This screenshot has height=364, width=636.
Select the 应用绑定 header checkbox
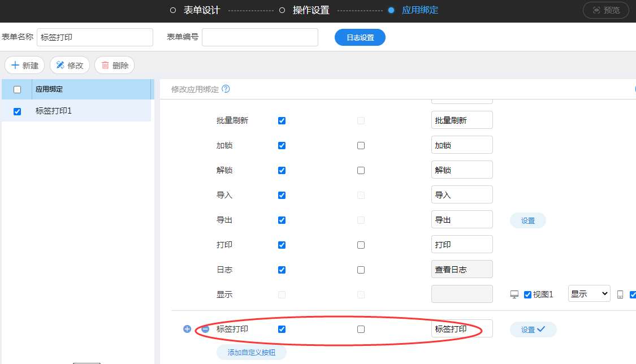pyautogui.click(x=17, y=89)
